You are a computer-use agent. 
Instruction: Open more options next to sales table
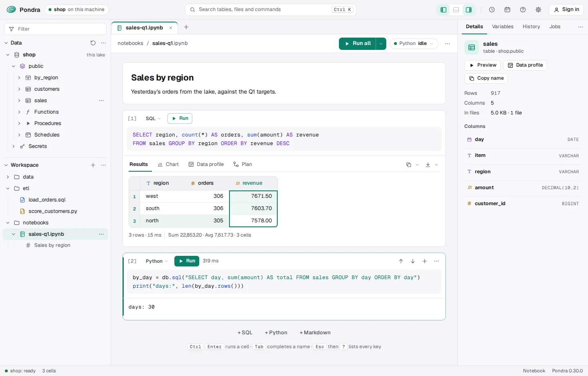(x=101, y=101)
